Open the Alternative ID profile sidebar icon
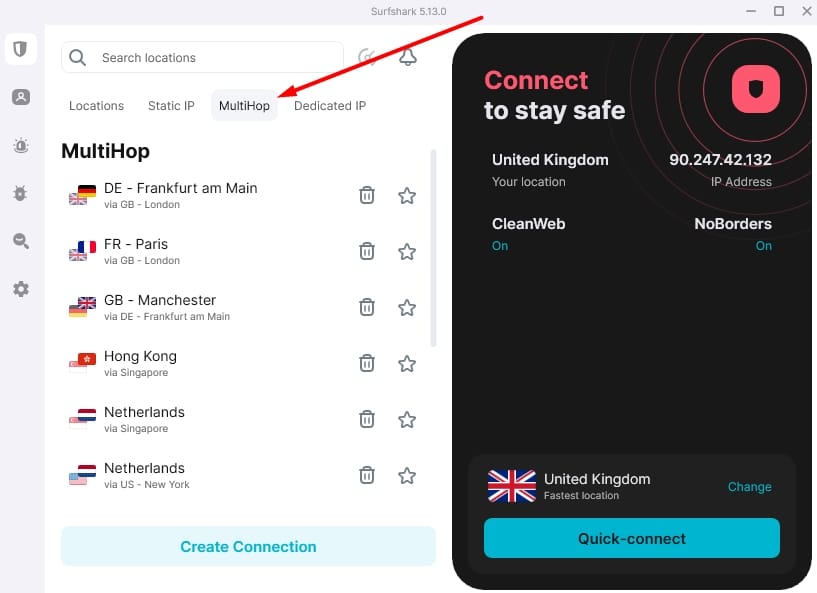Screen dimensions: 817x593 pos(21,97)
